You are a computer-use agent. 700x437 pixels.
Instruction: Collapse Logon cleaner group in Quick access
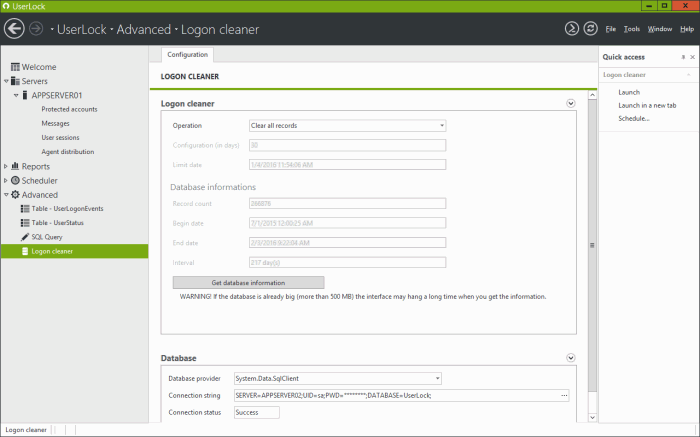click(x=689, y=75)
